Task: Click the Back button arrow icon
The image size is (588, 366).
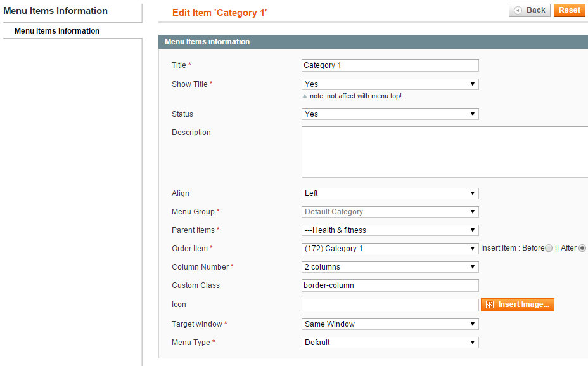Action: 518,11
